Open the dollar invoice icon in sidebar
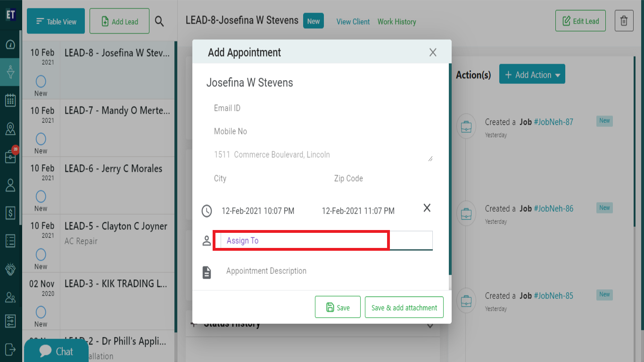644x362 pixels. point(10,213)
